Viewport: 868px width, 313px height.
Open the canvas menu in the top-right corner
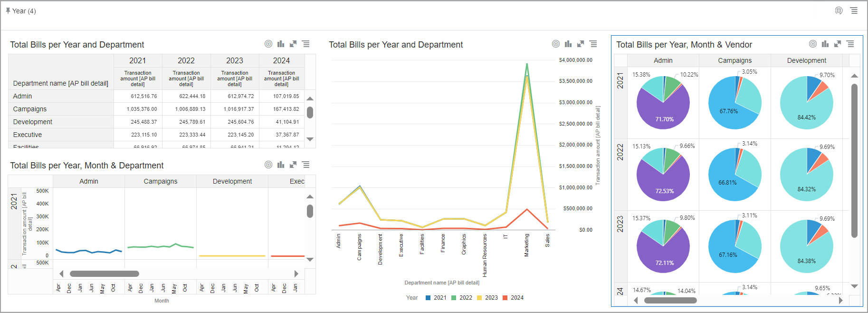point(854,10)
